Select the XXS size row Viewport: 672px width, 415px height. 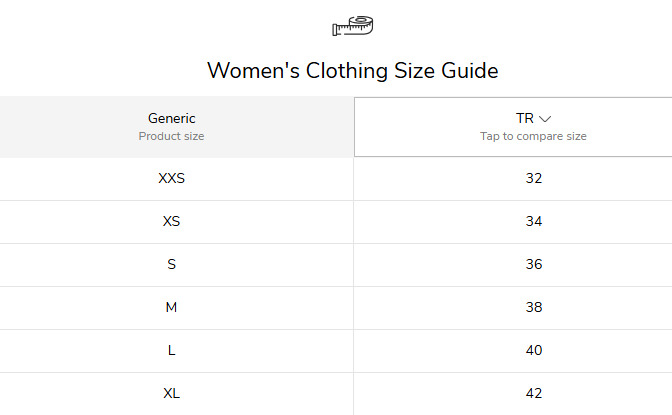[x=336, y=178]
